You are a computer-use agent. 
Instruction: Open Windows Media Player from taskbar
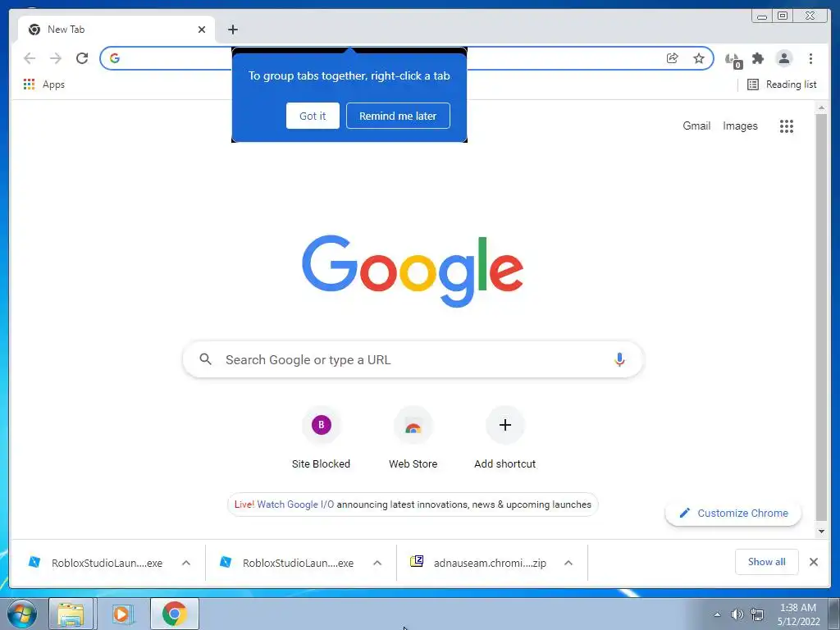pos(121,614)
